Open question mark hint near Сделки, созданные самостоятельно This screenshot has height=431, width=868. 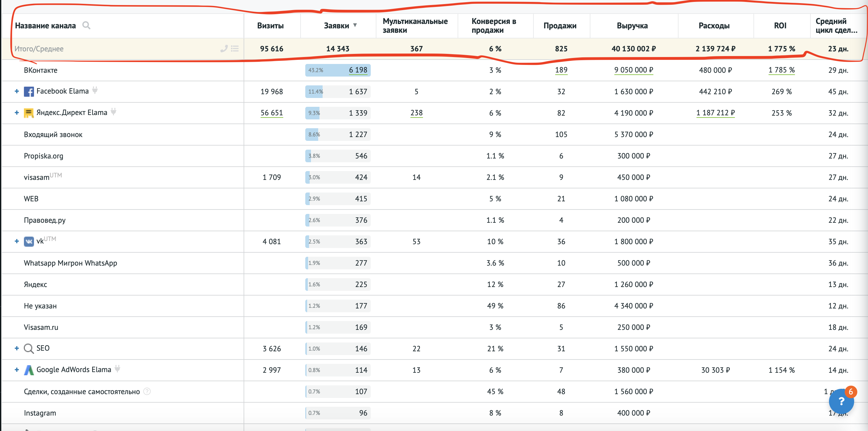(147, 391)
